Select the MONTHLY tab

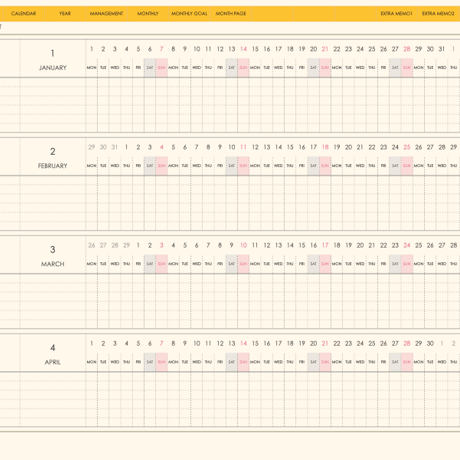pyautogui.click(x=148, y=14)
